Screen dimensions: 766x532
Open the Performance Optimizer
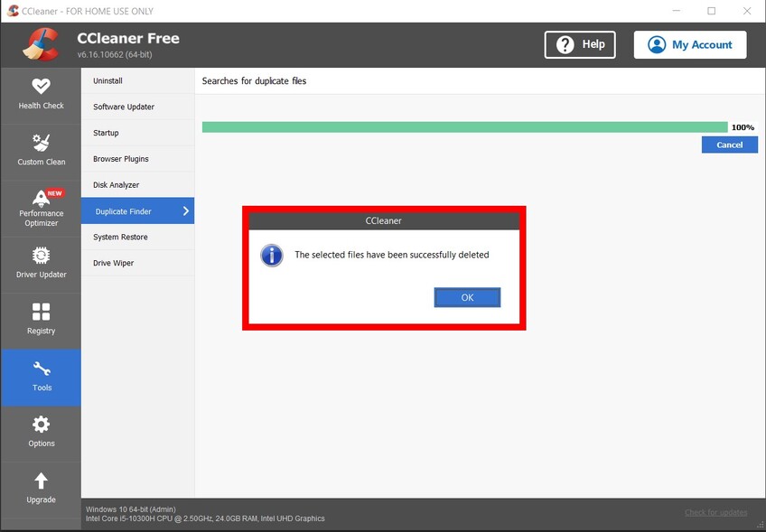click(41, 207)
